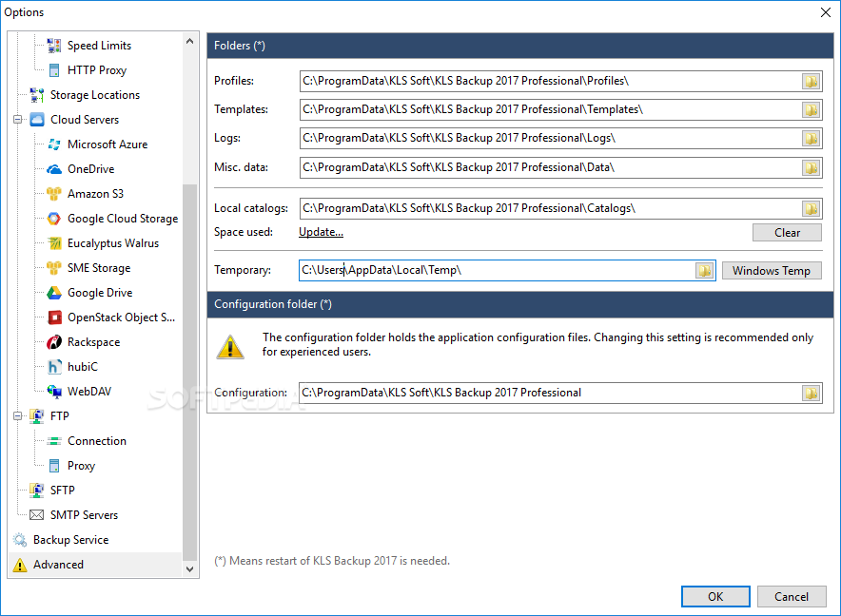
Task: Select the Rackspace label
Action: click(x=94, y=342)
